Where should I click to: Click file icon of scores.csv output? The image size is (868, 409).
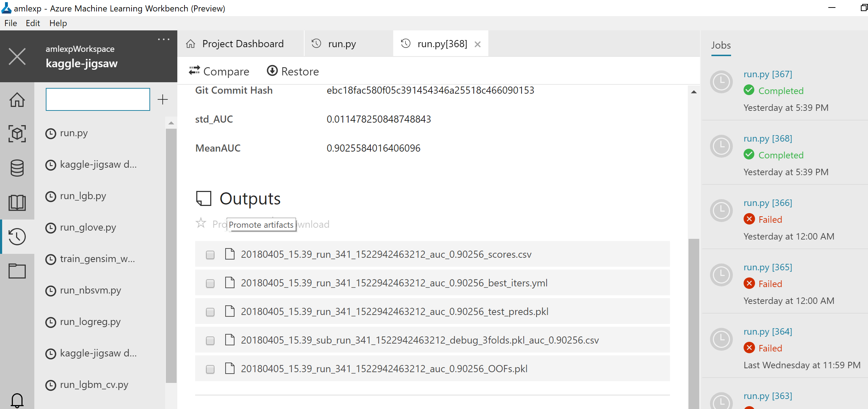tap(230, 254)
